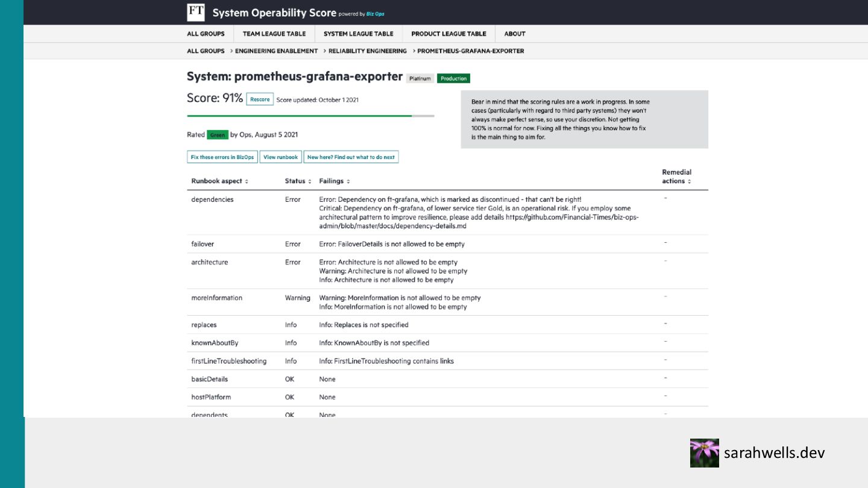Click Fix these errors in BizOps
868x488 pixels.
pos(222,157)
